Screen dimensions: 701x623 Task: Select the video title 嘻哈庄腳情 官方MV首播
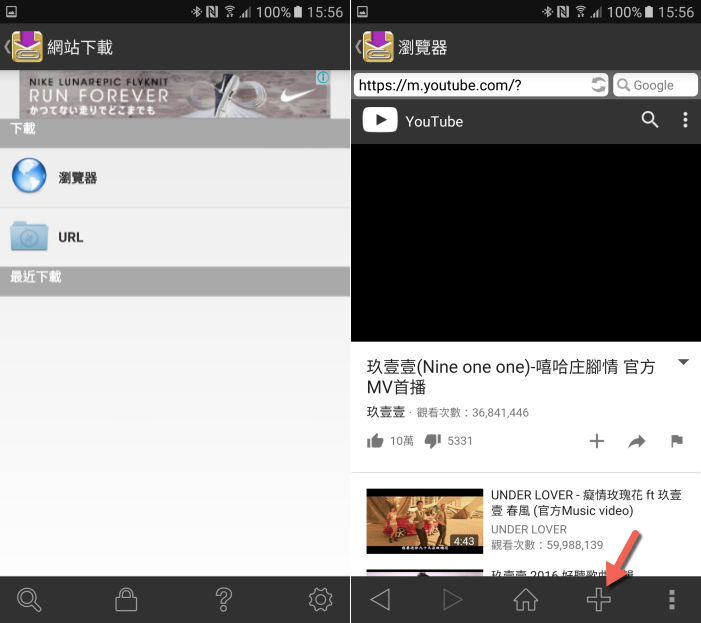(511, 377)
